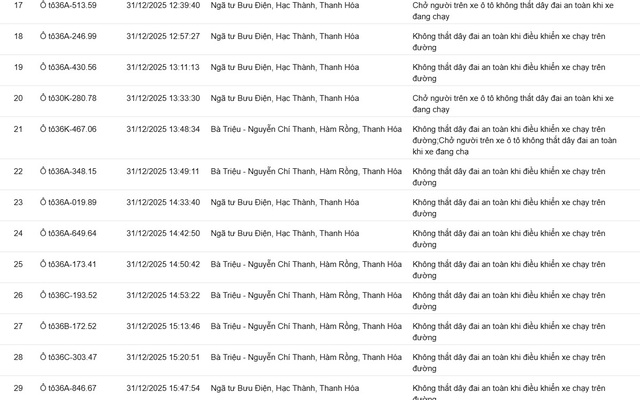The height and width of the screenshot is (400, 640).
Task: Select timestamp ending 15:20:51
Action: [x=163, y=357]
